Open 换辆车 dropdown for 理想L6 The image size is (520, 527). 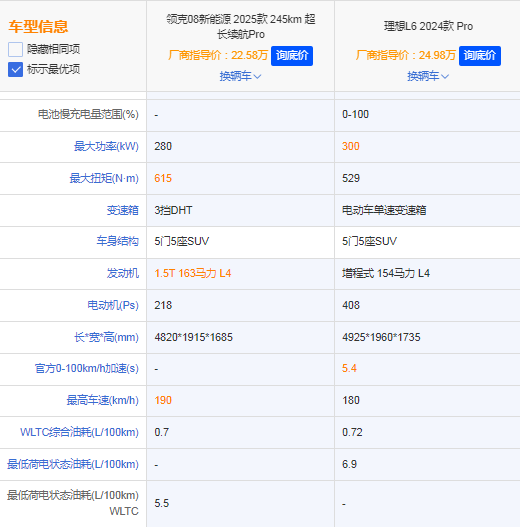pos(428,76)
